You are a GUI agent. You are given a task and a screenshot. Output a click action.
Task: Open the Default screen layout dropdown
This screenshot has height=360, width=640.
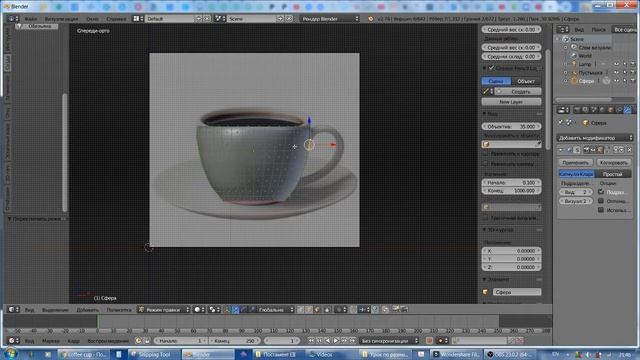pyautogui.click(x=170, y=19)
